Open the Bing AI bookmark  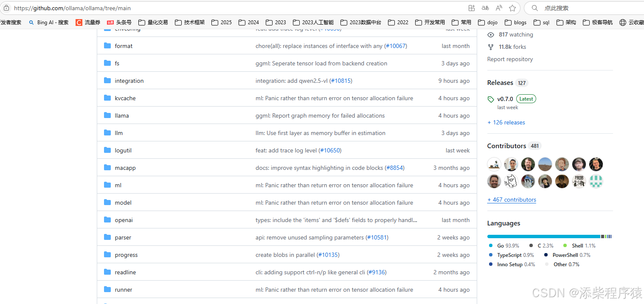tap(48, 23)
